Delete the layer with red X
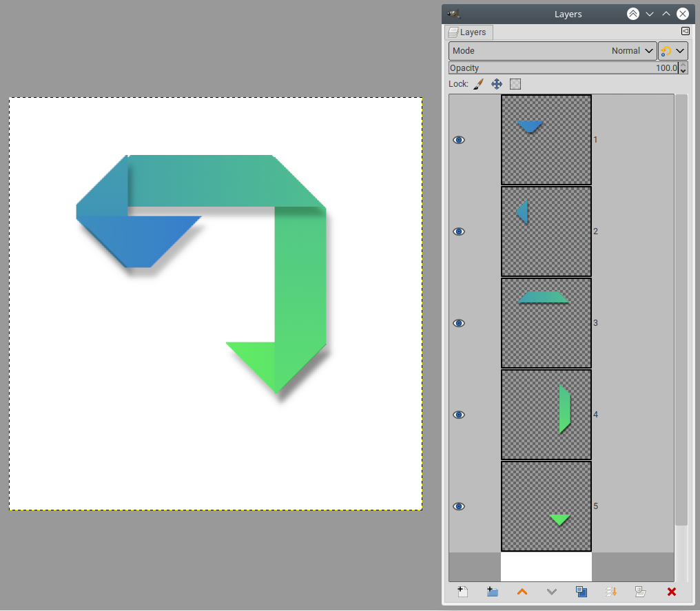This screenshot has height=611, width=700. [x=672, y=592]
